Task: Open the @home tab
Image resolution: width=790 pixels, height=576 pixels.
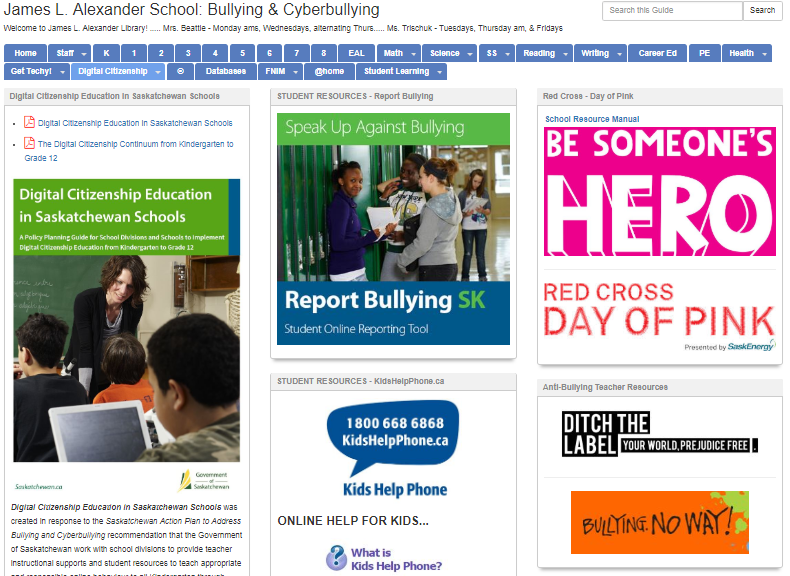Action: click(x=330, y=72)
